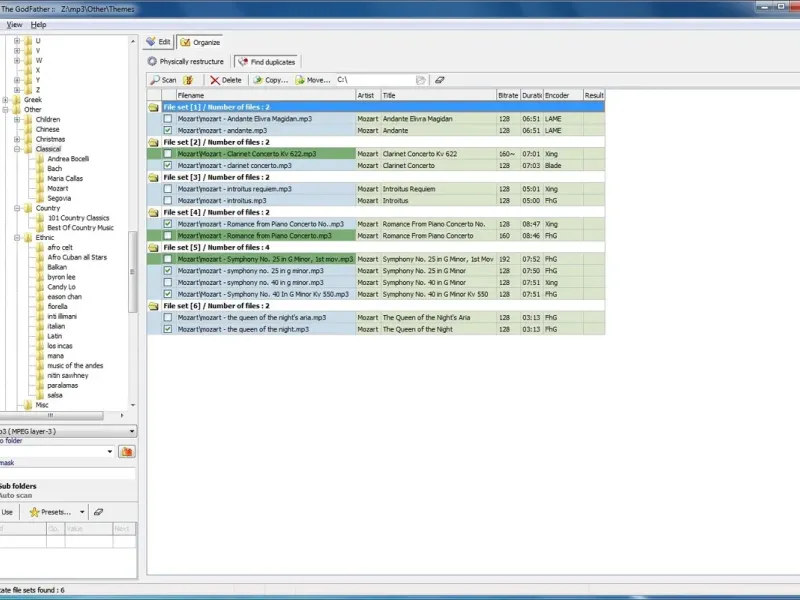Click the Edit tab pencil icon
Image resolution: width=800 pixels, height=600 pixels.
pyautogui.click(x=151, y=41)
